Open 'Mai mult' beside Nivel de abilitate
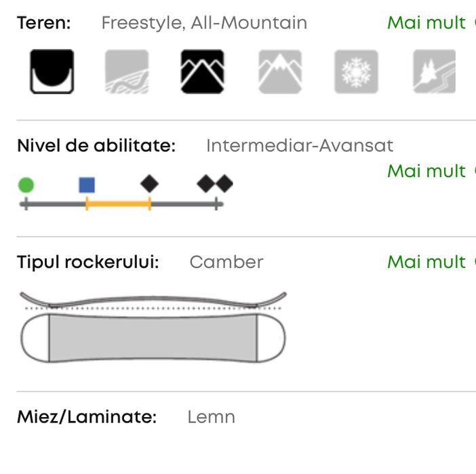 (427, 171)
